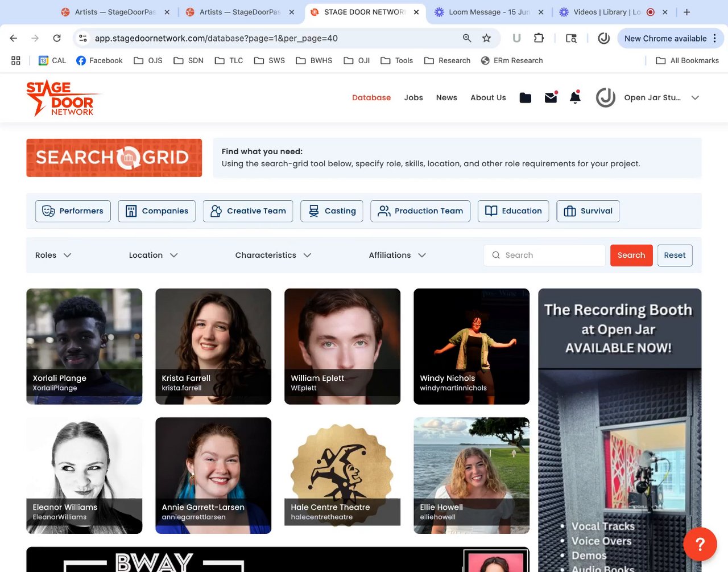Open Xorlali Plange profile card
The width and height of the screenshot is (728, 572).
click(x=84, y=347)
